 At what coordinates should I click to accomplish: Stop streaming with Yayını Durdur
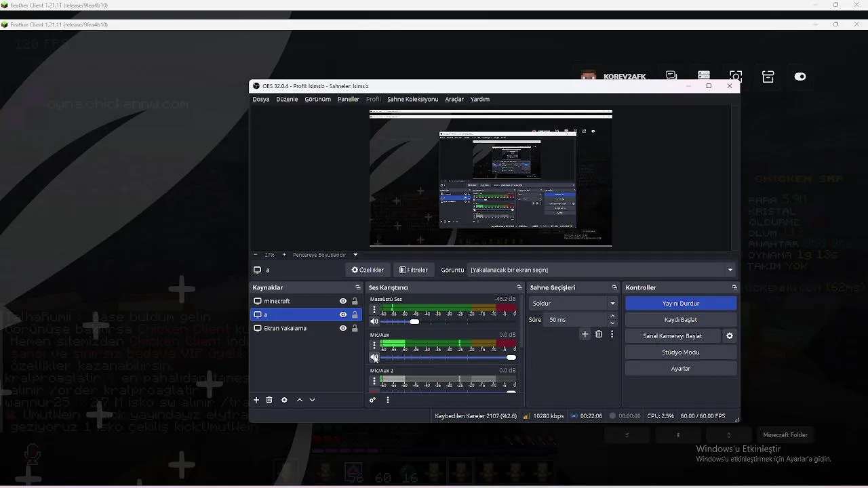(681, 303)
